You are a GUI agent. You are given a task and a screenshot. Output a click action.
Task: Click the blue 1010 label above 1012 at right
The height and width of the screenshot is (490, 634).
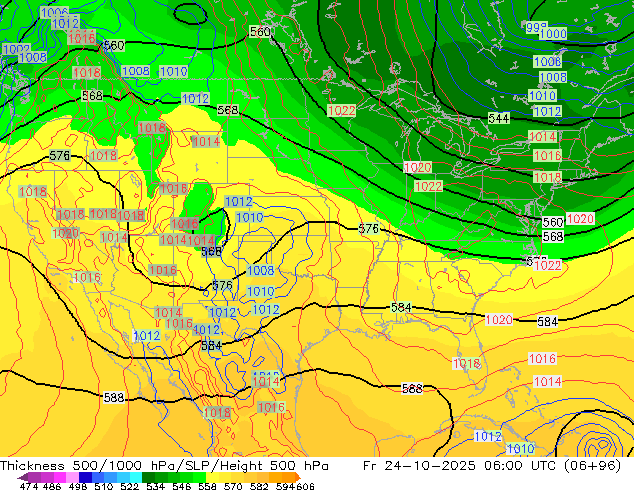click(543, 96)
